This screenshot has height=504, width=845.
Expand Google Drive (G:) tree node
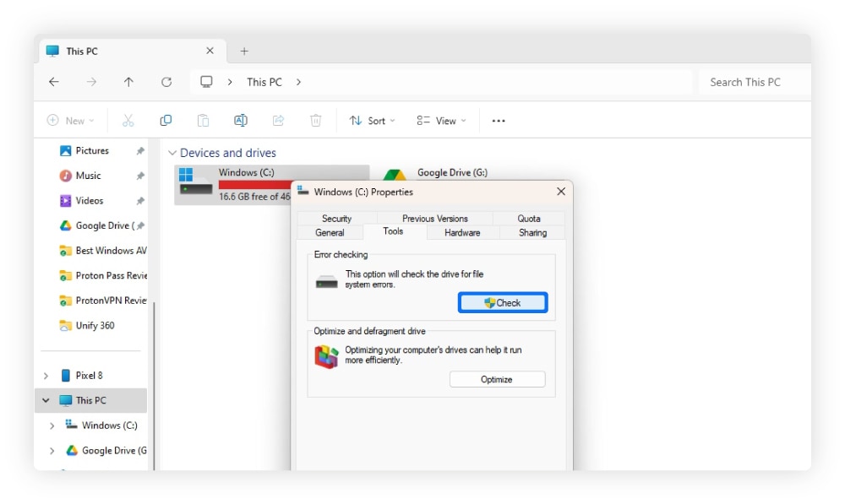coord(52,451)
